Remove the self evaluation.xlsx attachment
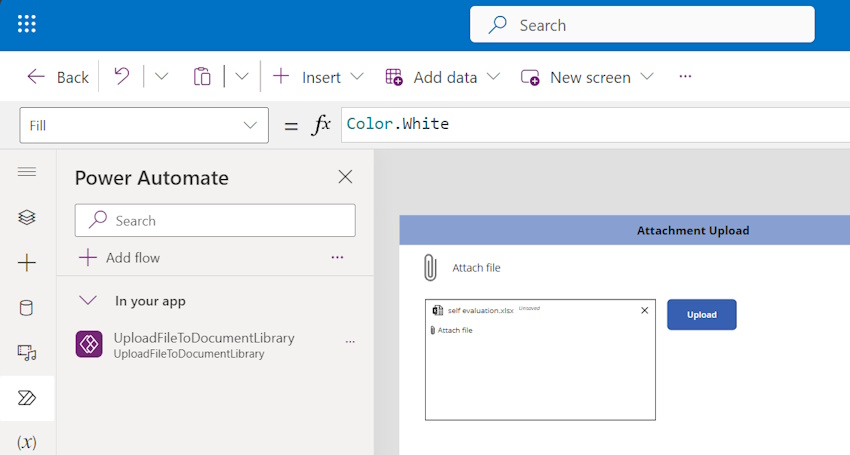This screenshot has height=455, width=850. point(645,311)
